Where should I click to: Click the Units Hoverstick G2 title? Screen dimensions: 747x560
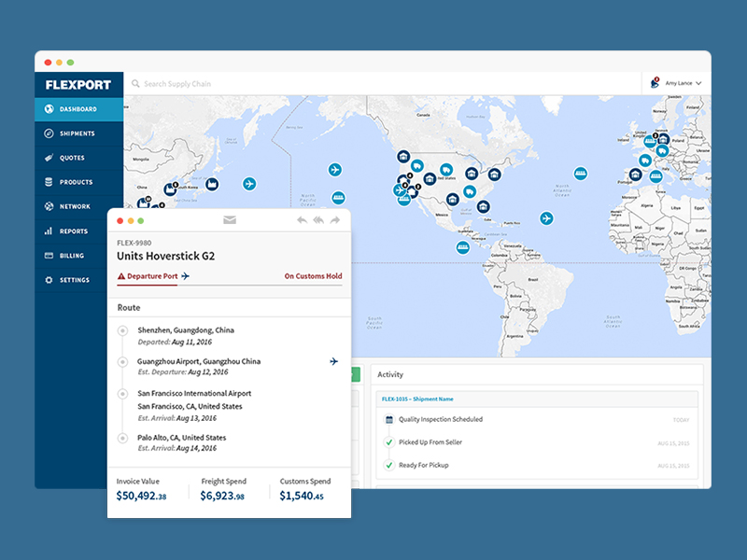pyautogui.click(x=166, y=256)
